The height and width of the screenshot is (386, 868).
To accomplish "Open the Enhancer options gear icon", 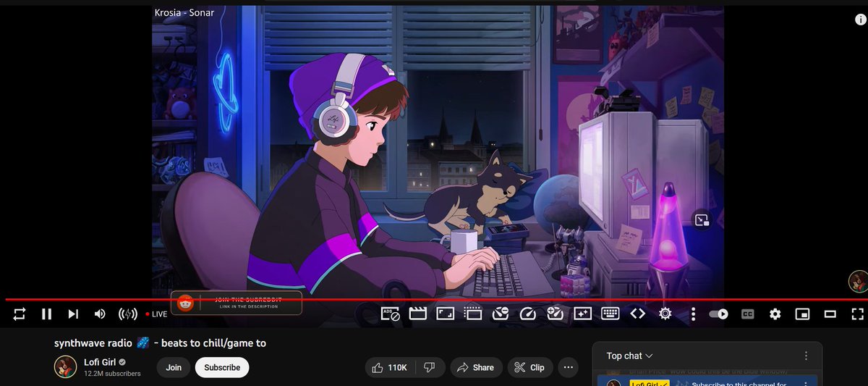I will pyautogui.click(x=665, y=314).
